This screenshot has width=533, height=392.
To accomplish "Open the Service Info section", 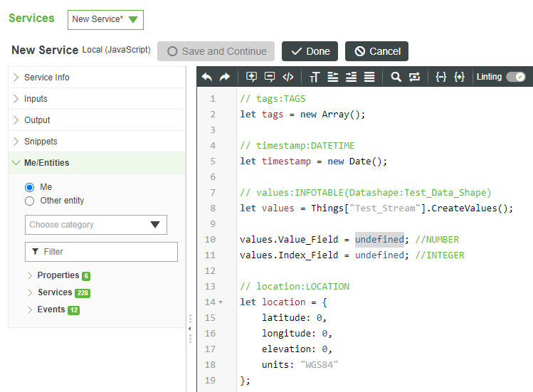I will tap(47, 78).
